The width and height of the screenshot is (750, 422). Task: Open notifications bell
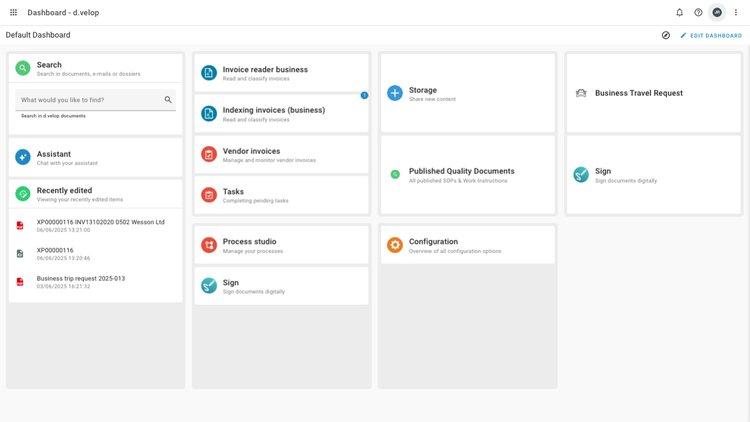point(679,12)
